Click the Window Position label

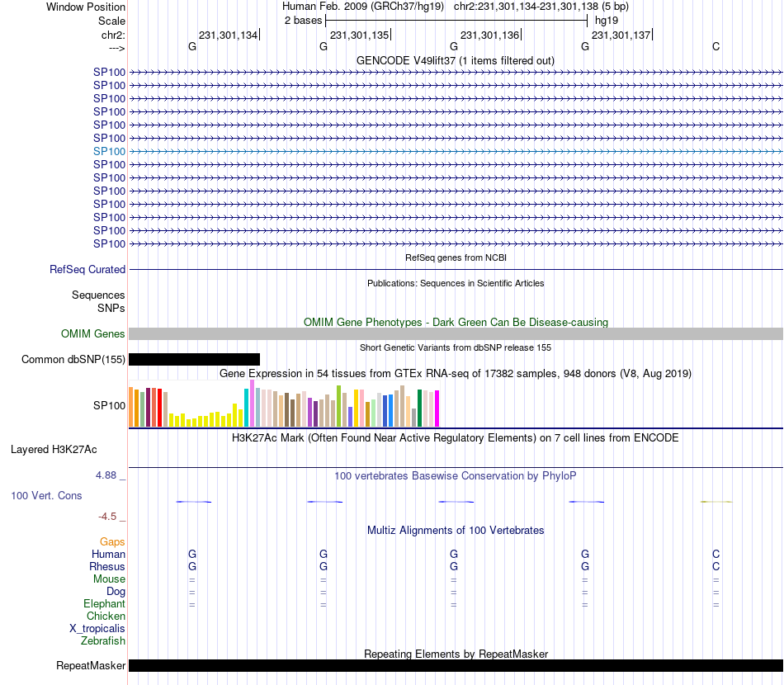point(86,7)
